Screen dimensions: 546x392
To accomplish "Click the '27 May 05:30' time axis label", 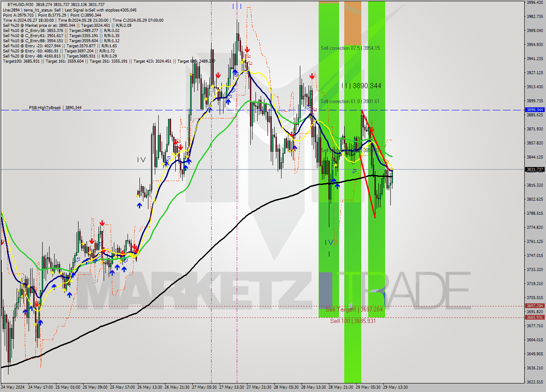I will 204,388.
